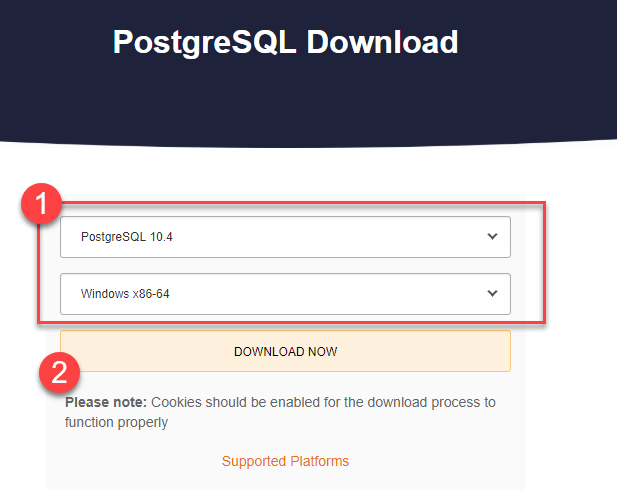Expand the Windows x86-64 platform dropdown

pos(285,294)
